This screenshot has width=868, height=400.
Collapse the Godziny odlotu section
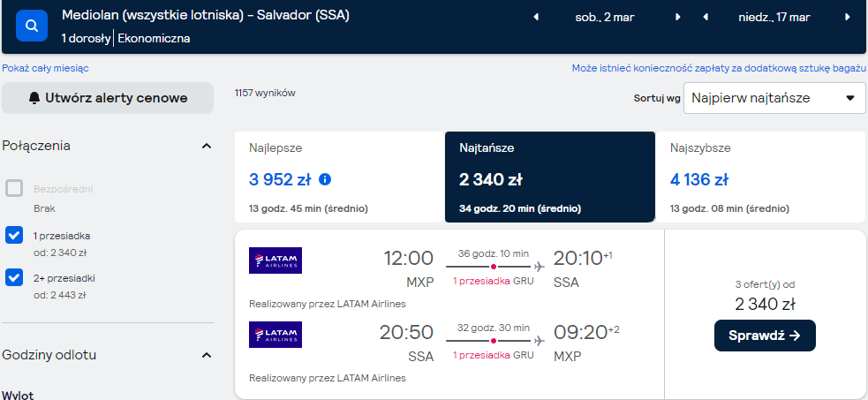[x=207, y=355]
